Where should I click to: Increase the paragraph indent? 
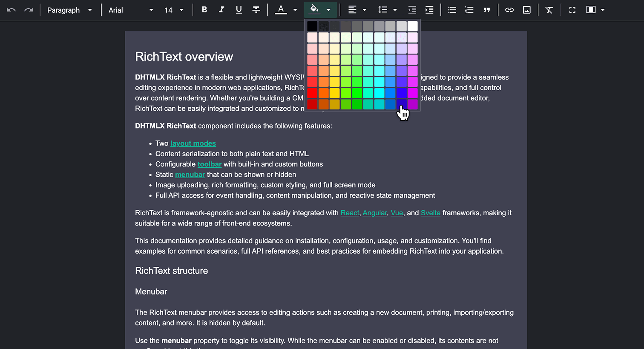(x=429, y=10)
